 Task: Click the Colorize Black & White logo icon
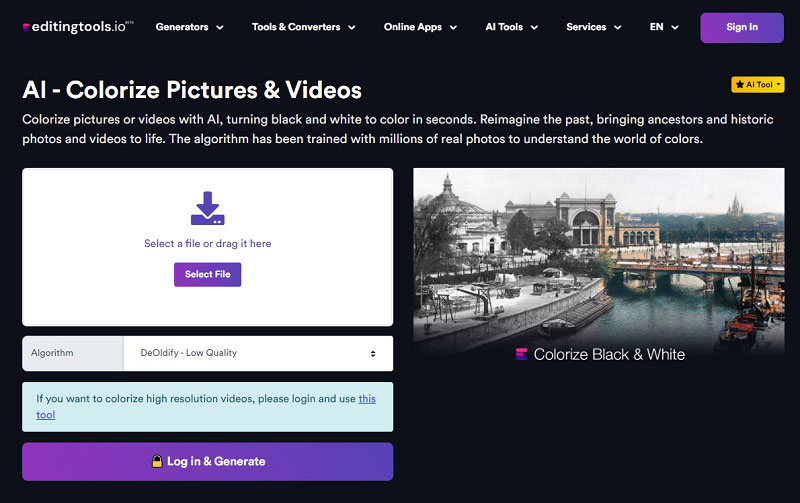click(521, 354)
